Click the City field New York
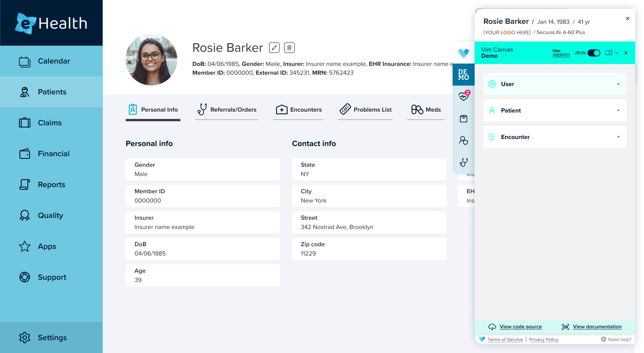This screenshot has height=353, width=644. [369, 196]
